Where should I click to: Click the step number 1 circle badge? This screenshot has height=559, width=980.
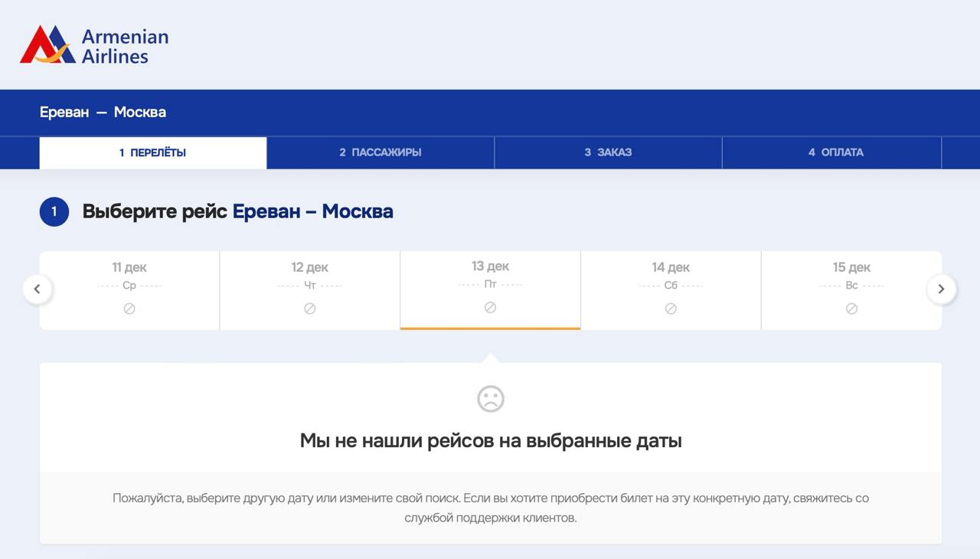click(x=54, y=212)
